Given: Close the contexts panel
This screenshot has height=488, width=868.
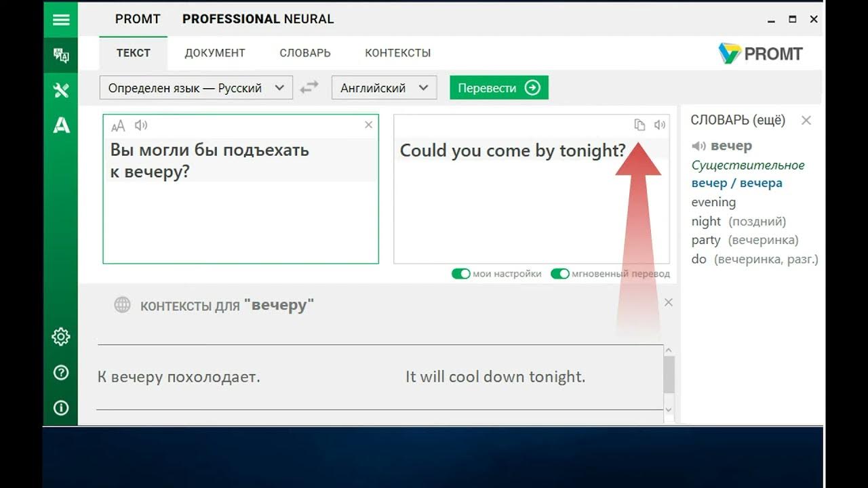Looking at the screenshot, I should click(x=669, y=302).
